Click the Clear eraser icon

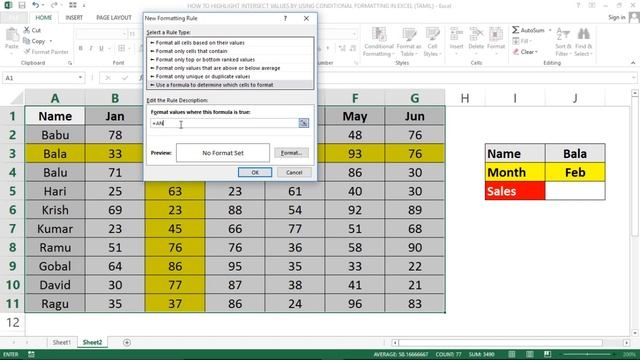(x=516, y=51)
